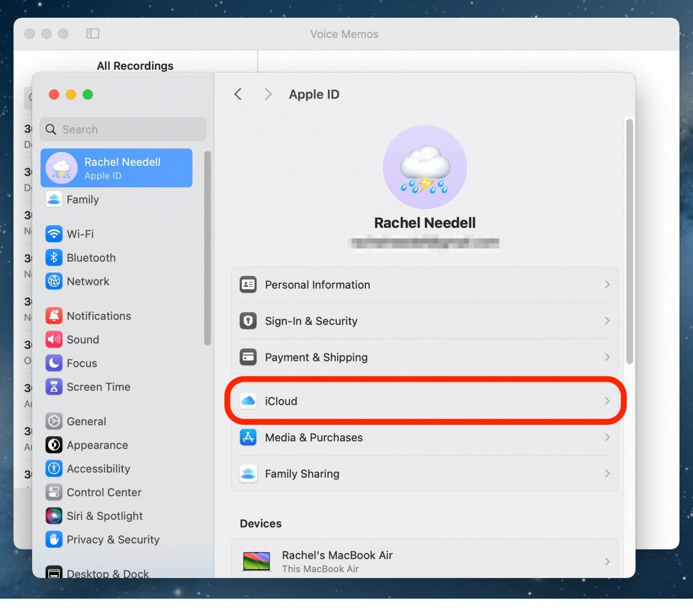Image resolution: width=693 pixels, height=616 pixels.
Task: Expand the iCloud row chevron
Action: (x=607, y=401)
